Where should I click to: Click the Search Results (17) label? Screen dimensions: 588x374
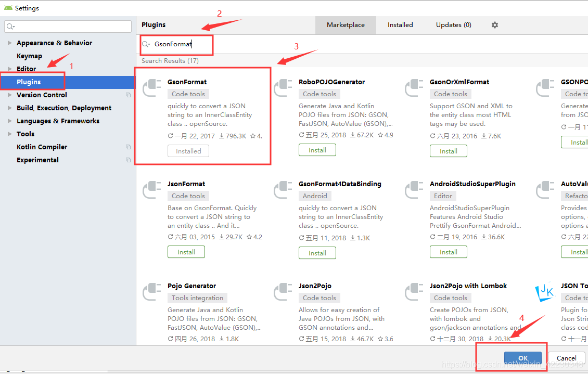click(170, 61)
